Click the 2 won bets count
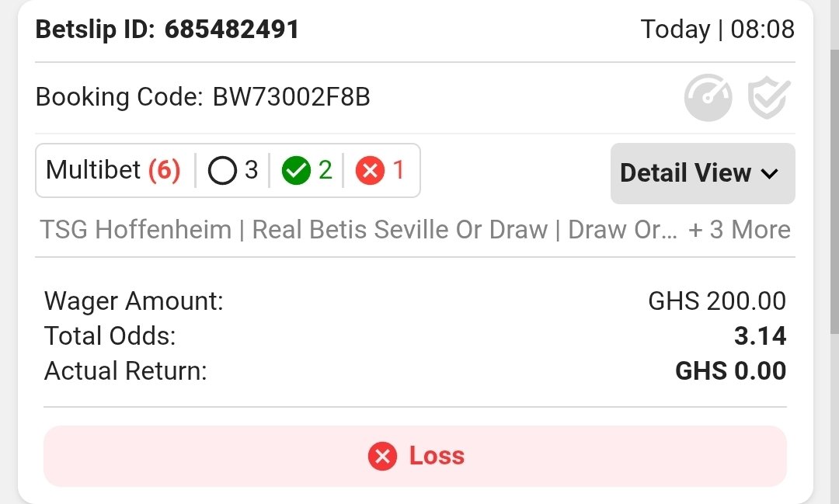 coord(326,170)
